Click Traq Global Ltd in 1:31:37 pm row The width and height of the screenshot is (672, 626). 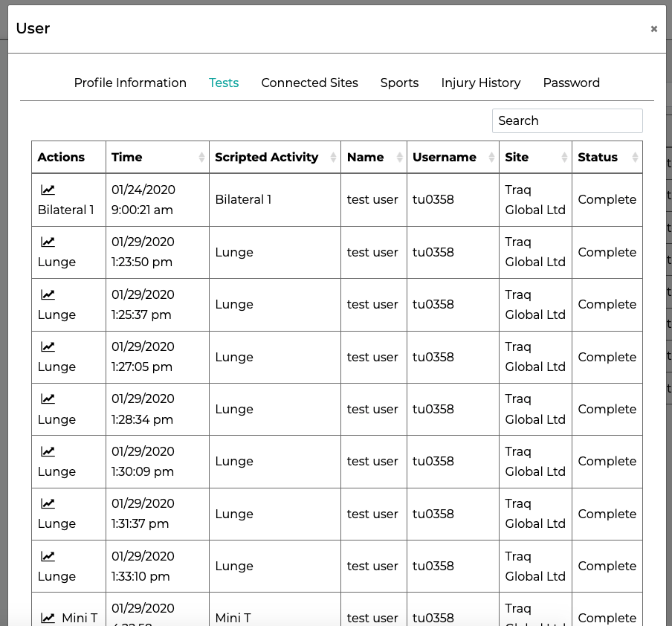pos(535,514)
